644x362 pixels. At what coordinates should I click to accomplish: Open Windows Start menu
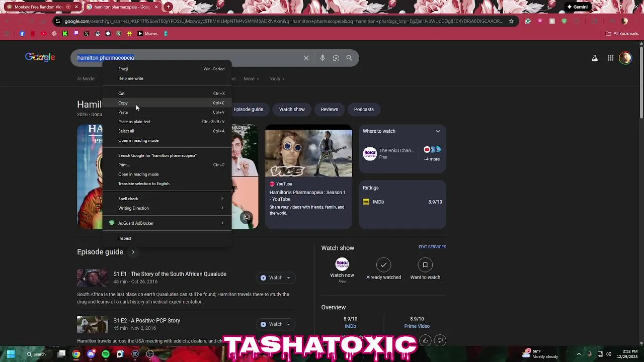(x=11, y=354)
